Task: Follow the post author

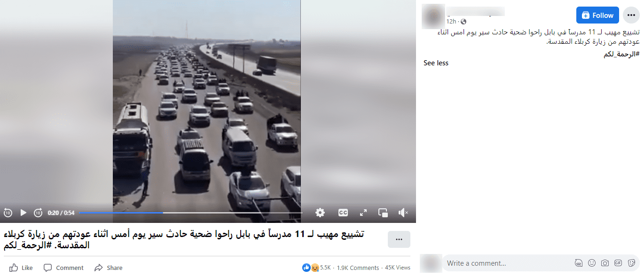Action: (x=597, y=15)
